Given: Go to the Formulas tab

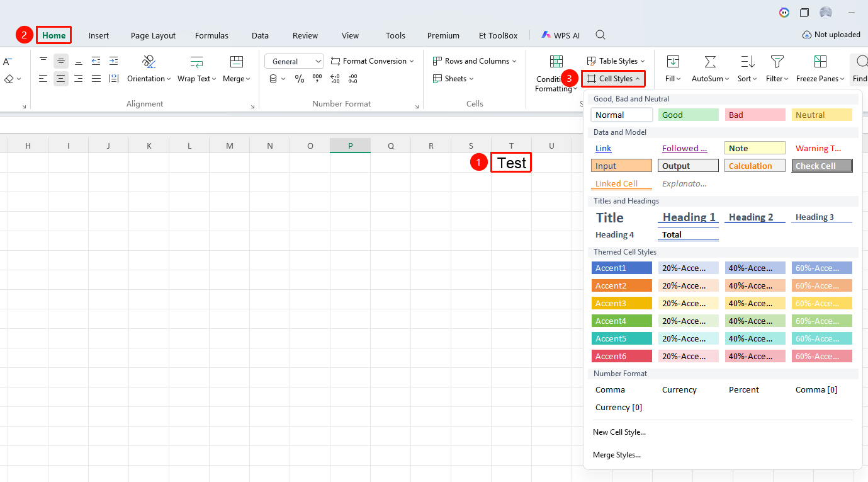Looking at the screenshot, I should 211,35.
